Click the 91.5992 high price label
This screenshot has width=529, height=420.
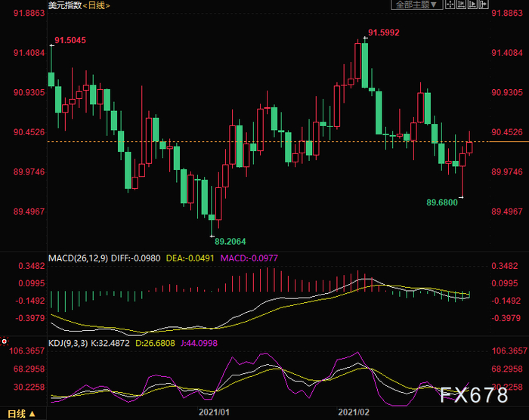(384, 32)
